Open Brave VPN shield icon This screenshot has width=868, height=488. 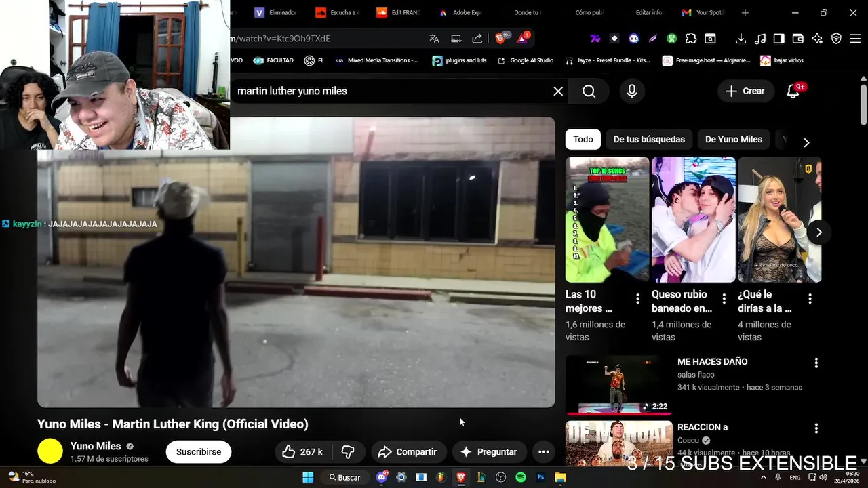coord(836,39)
